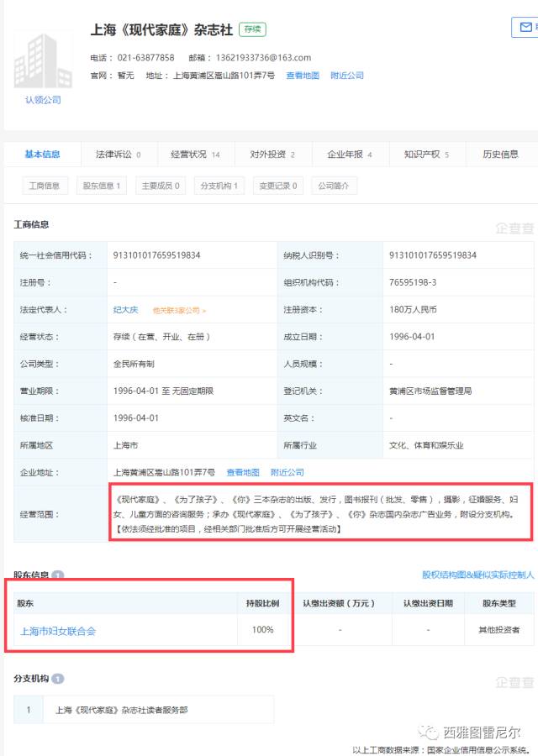
Task: Open 查看地图 link in 企业地址 row
Action: point(243,472)
